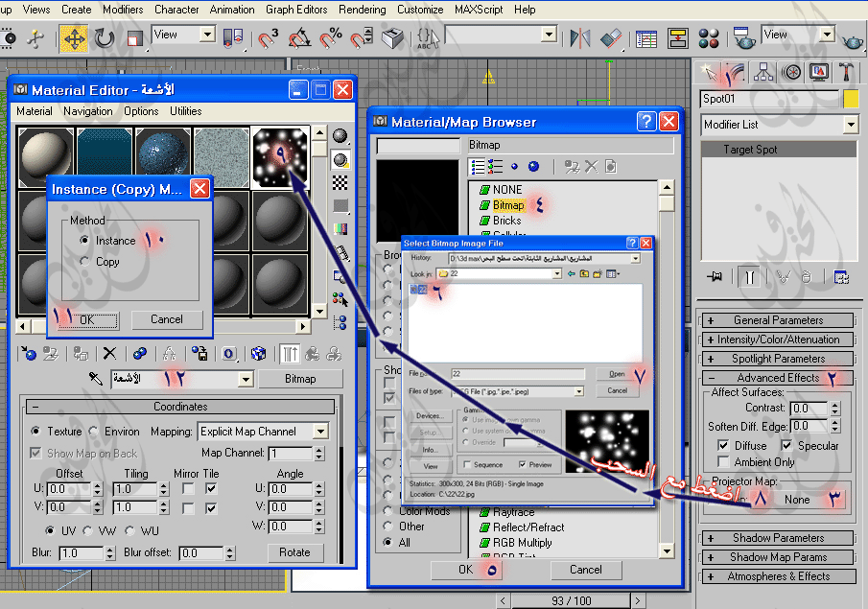Screen dimensions: 868x609
Task: Open the material name dropdown arrow
Action: pyautogui.click(x=246, y=379)
